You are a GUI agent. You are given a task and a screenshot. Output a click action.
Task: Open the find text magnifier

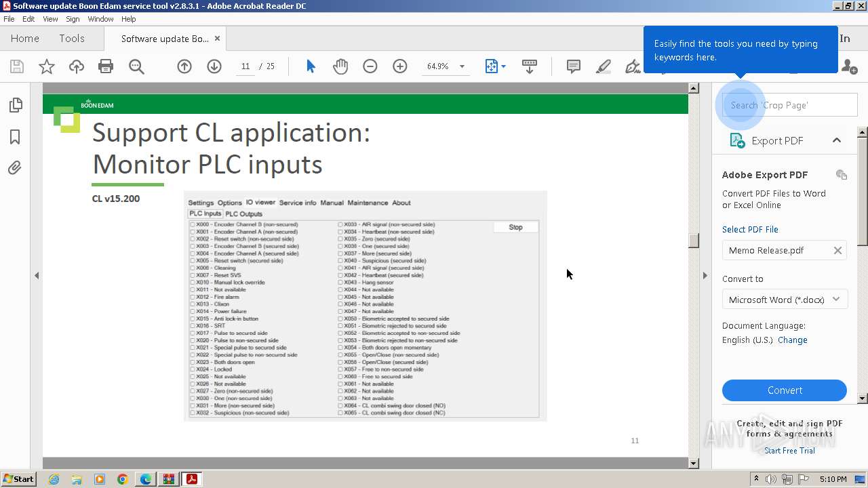[136, 66]
